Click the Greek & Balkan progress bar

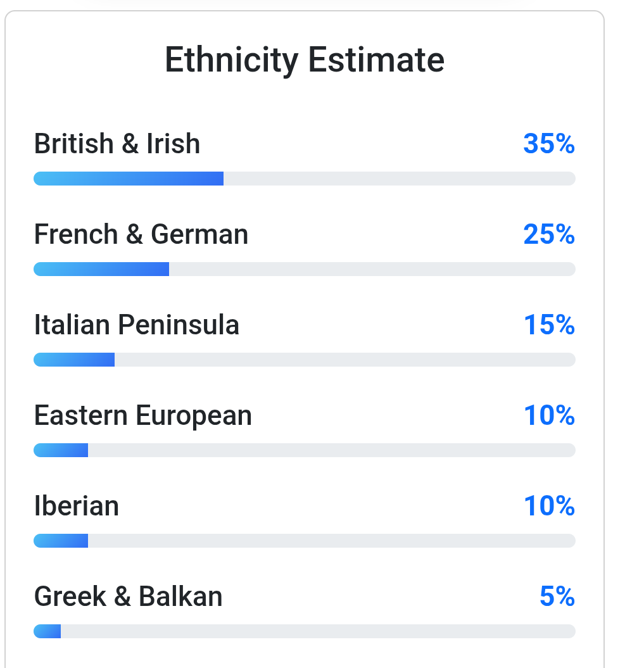tap(304, 631)
